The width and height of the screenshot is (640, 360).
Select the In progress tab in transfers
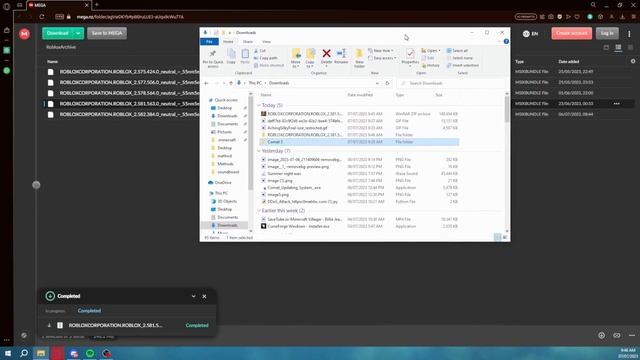(55, 311)
